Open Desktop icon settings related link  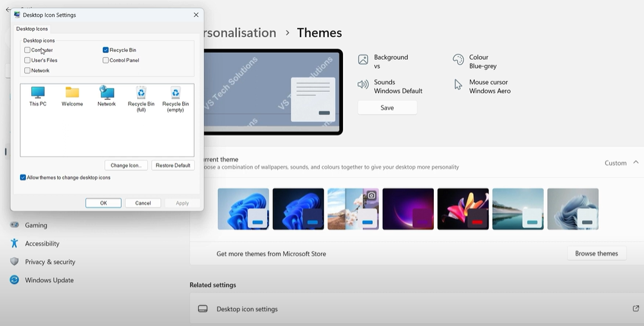tap(417, 309)
